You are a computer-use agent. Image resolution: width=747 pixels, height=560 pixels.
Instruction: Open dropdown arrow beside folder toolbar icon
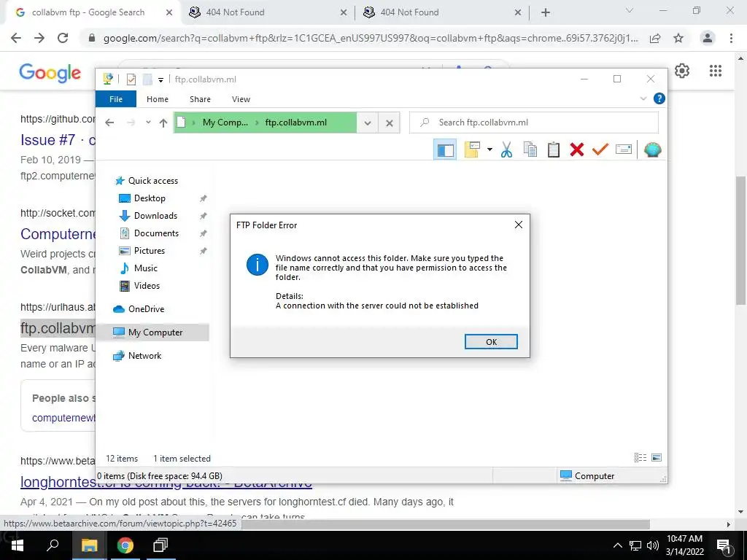coord(489,150)
